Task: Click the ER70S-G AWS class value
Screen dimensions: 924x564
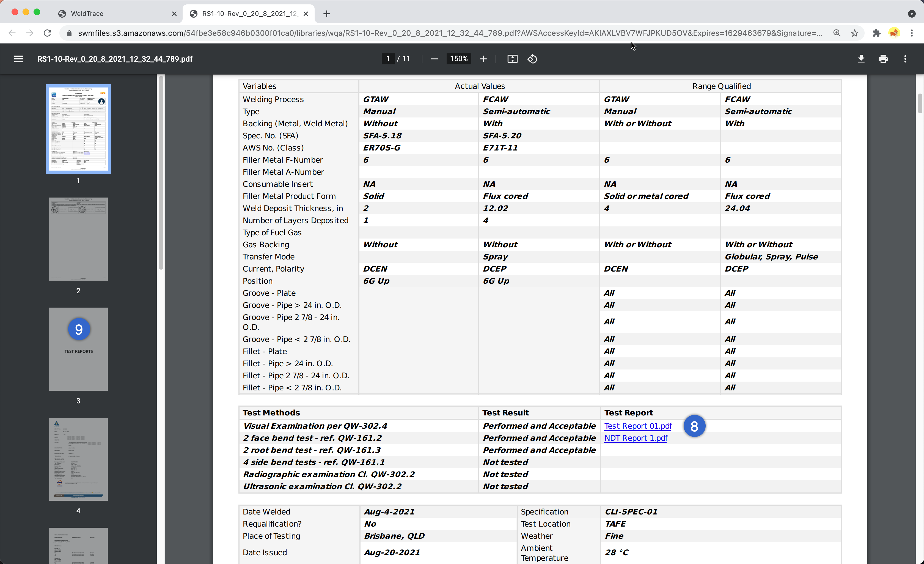Action: tap(381, 148)
